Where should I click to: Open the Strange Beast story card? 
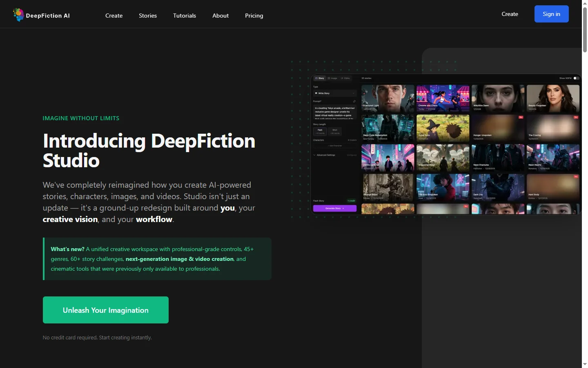[x=388, y=187]
